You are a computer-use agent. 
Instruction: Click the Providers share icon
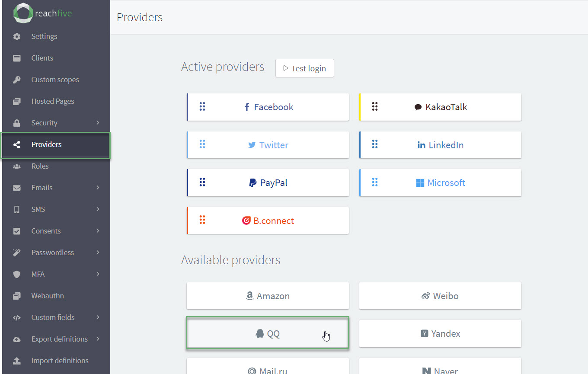pyautogui.click(x=17, y=144)
